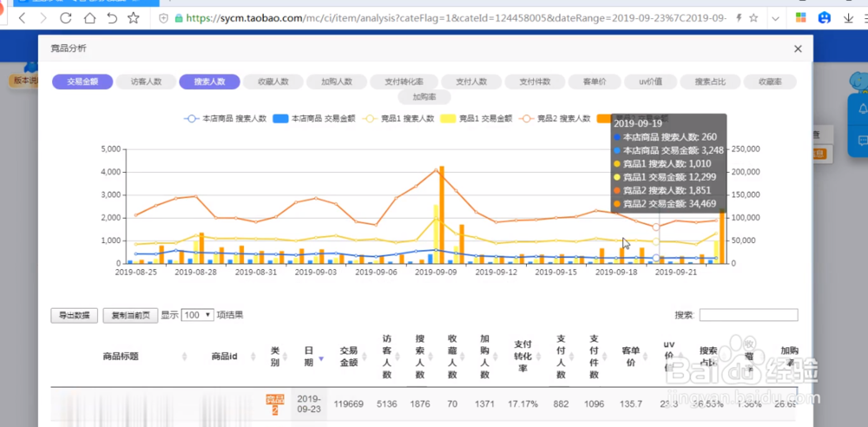Click the 17.17% conversion rate cell
The height and width of the screenshot is (427, 868).
(x=523, y=404)
